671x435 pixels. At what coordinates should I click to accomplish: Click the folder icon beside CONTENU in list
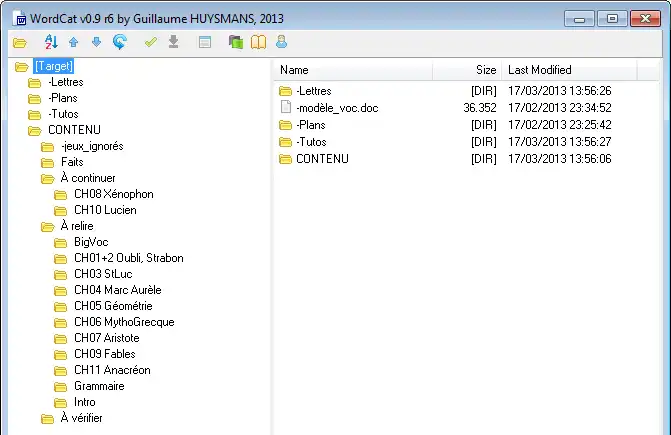(x=285, y=159)
